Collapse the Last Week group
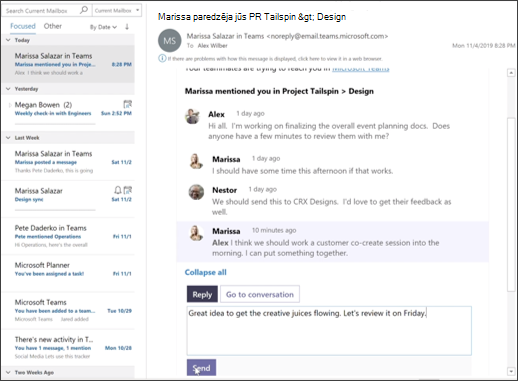Image resolution: width=518 pixels, height=381 pixels. coord(8,138)
